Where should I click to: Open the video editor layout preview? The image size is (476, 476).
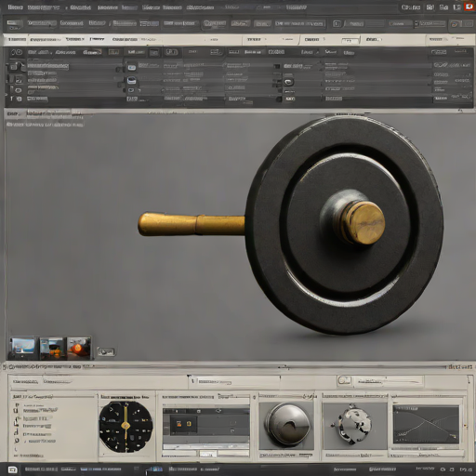(x=206, y=429)
